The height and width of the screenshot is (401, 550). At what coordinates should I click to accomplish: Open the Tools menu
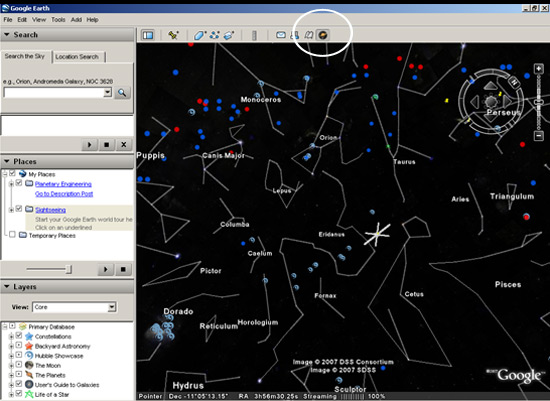[x=58, y=20]
